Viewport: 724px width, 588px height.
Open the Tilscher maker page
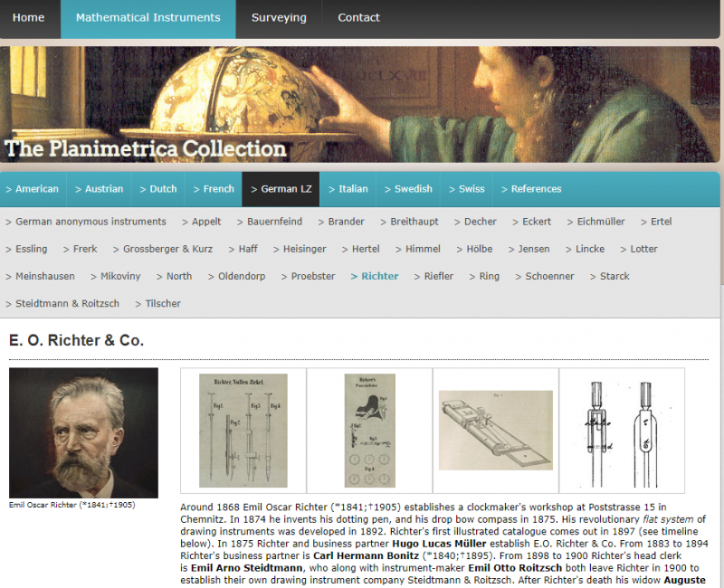pyautogui.click(x=157, y=303)
